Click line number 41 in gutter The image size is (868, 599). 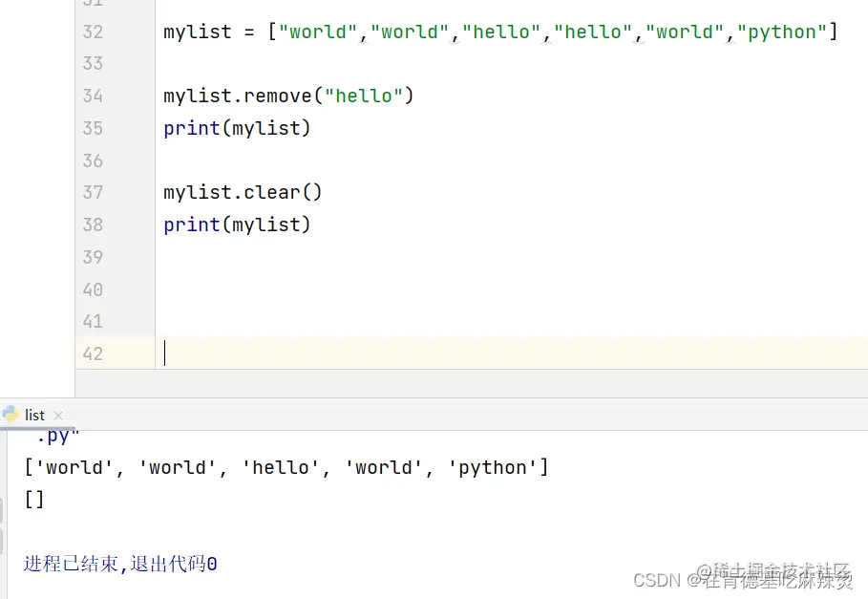[x=93, y=321]
